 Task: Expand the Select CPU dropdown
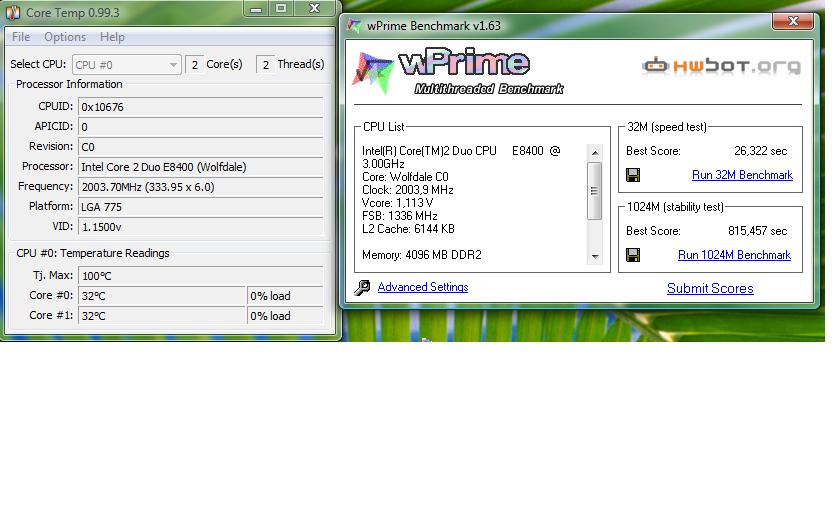(173, 65)
